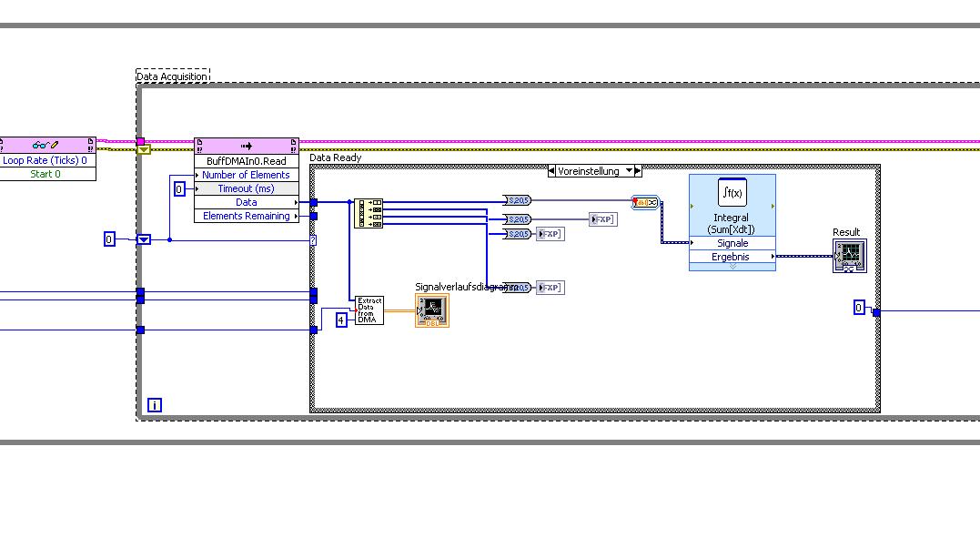Select the Convert to Dynamic Data node

[646, 202]
